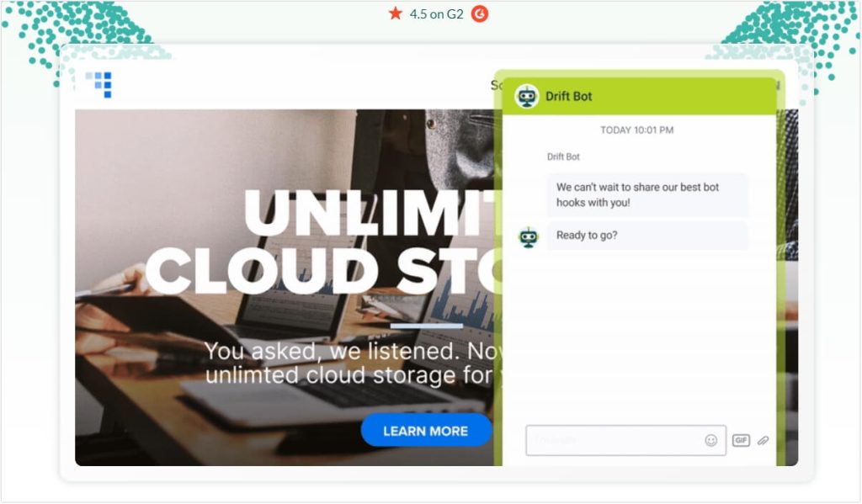Click the 'CLOUD STO' hero headline
Image resolution: width=862 pixels, height=504 pixels.
tap(320, 271)
